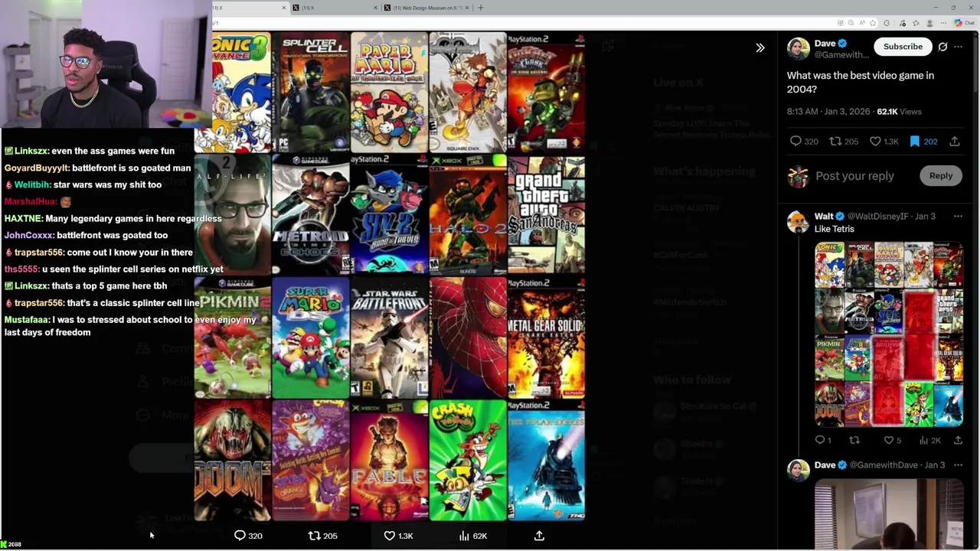Add page to favorites star icon
980x551 pixels.
[872, 23]
